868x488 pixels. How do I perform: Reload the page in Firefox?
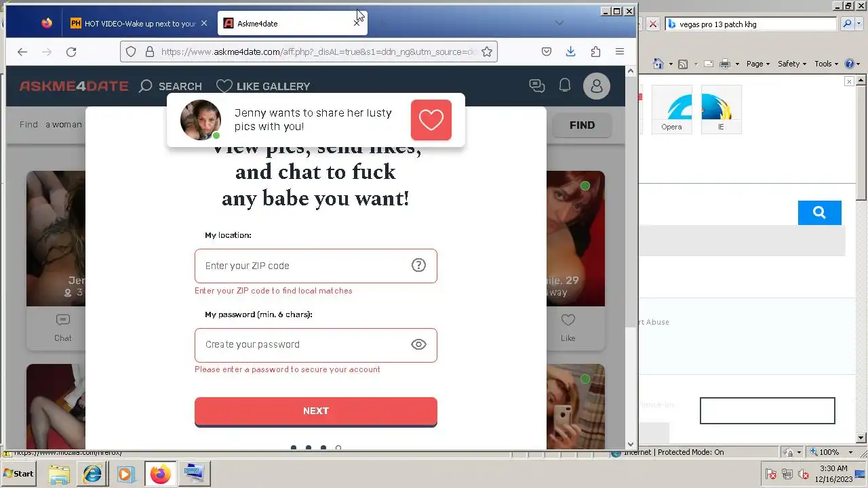pyautogui.click(x=71, y=52)
